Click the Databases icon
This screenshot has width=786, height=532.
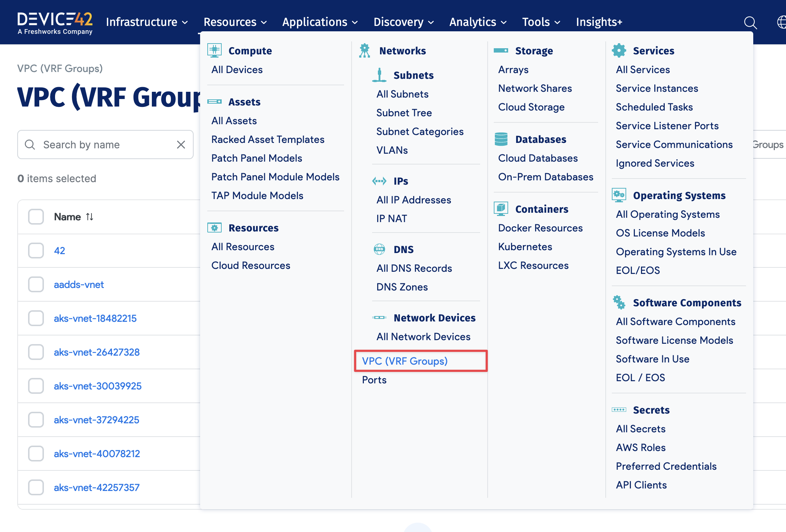coord(501,139)
